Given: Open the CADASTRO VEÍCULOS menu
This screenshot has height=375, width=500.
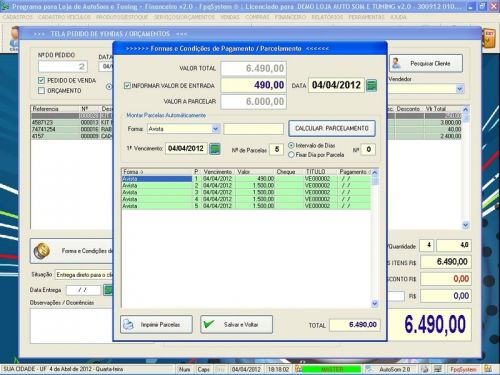Looking at the screenshot, I should tap(64, 17).
